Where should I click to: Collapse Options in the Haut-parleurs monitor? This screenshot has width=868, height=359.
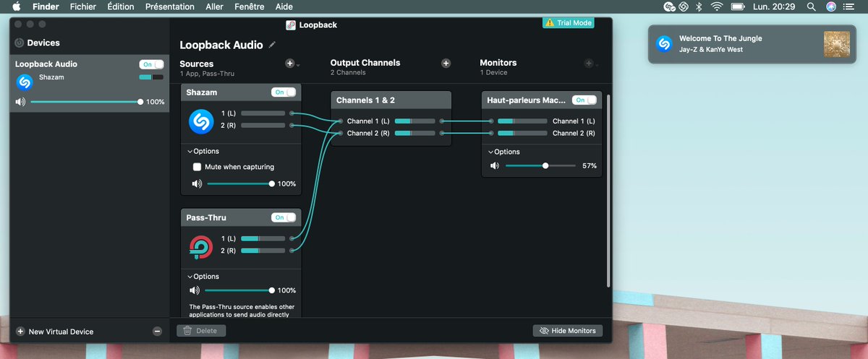pyautogui.click(x=504, y=152)
